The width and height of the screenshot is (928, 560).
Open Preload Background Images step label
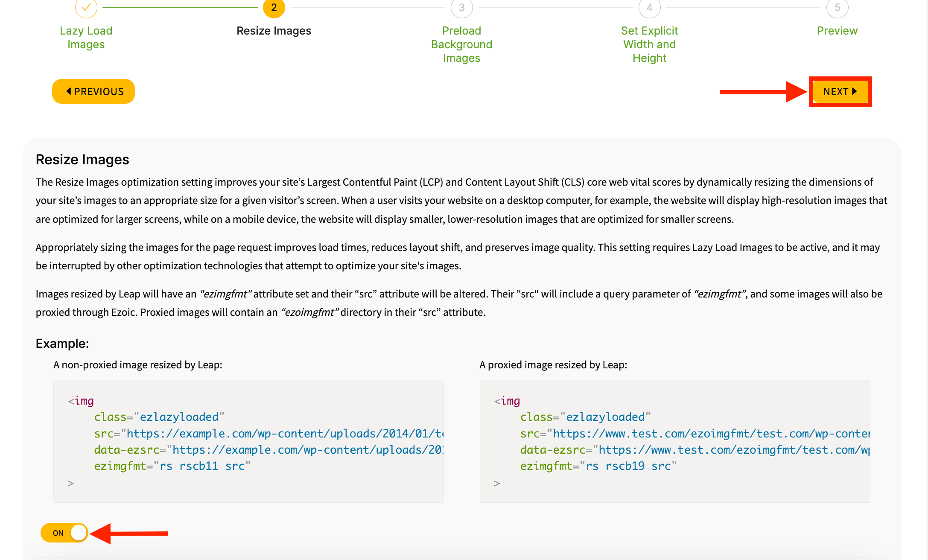point(461,44)
